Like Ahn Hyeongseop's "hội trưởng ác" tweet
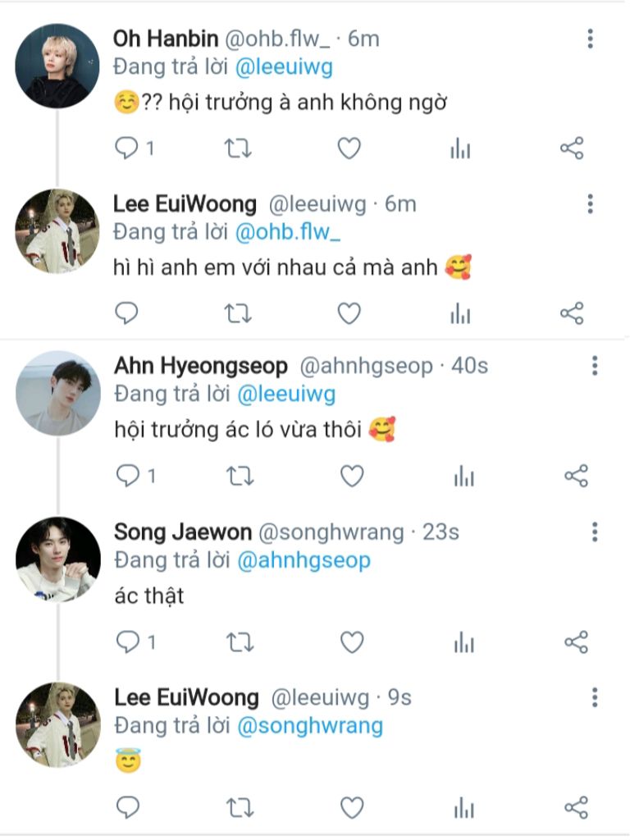The image size is (630, 840). click(351, 476)
